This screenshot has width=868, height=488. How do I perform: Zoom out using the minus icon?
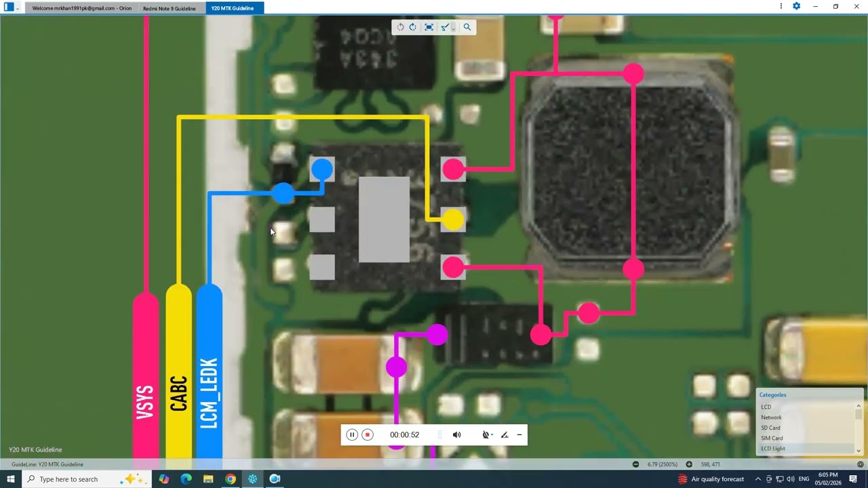(x=635, y=464)
